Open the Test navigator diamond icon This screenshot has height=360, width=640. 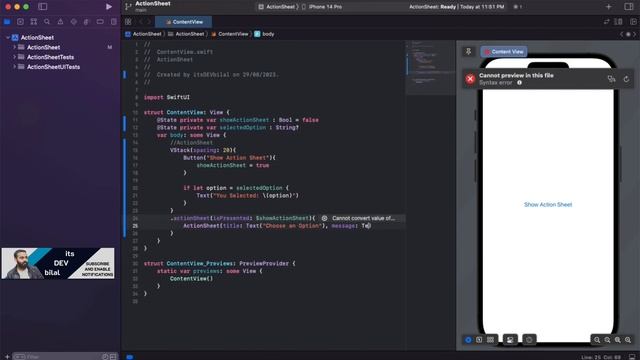click(x=73, y=22)
